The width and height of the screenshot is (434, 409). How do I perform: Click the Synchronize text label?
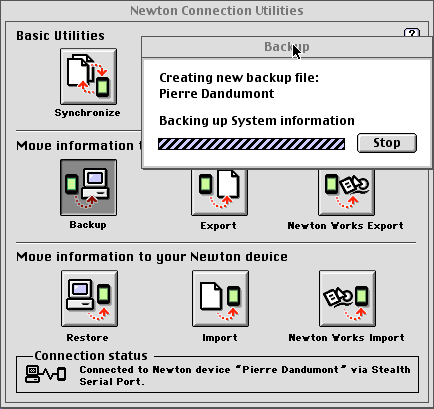pyautogui.click(x=88, y=113)
